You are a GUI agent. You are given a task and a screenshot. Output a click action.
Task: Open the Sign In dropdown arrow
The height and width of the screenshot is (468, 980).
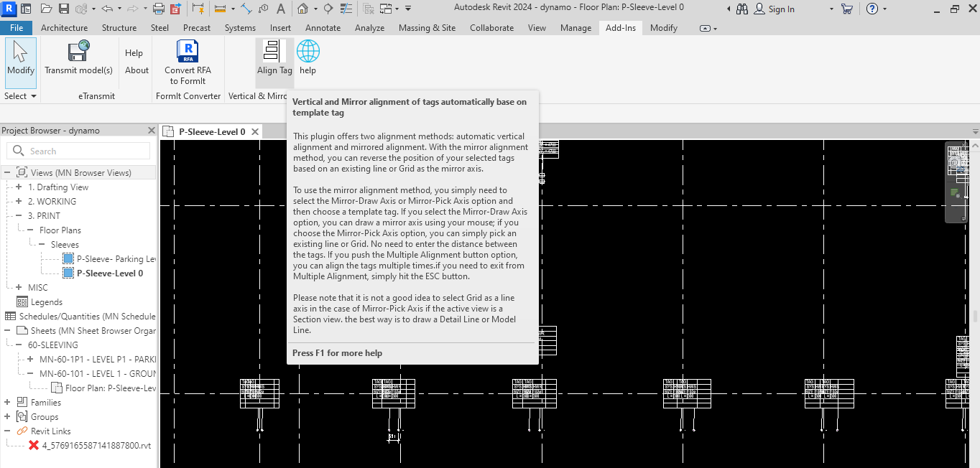point(831,9)
